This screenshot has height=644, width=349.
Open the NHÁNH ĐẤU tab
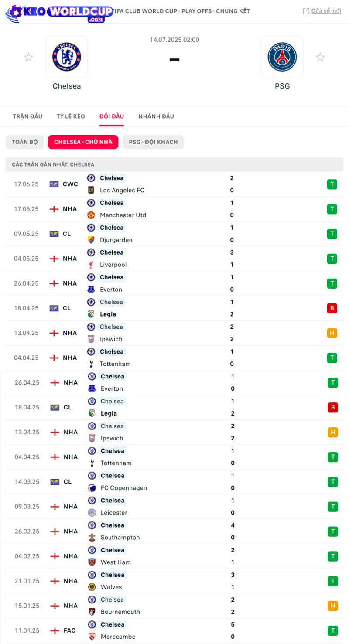pos(156,116)
